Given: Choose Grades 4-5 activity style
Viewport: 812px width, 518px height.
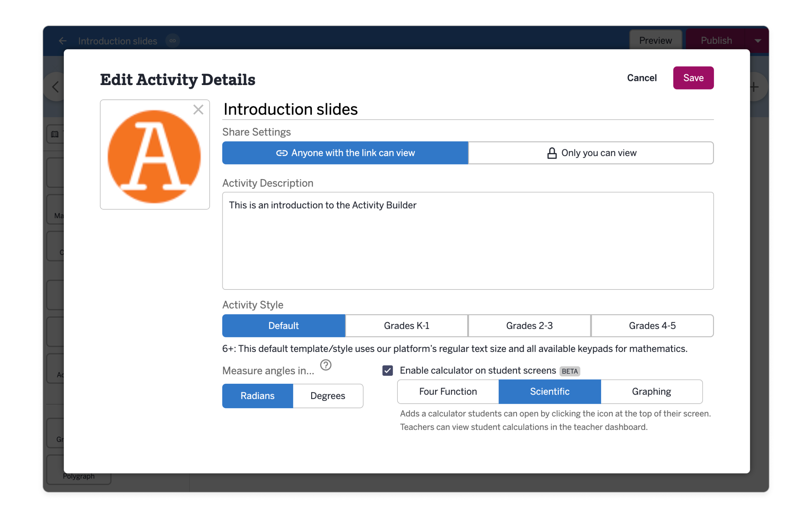Looking at the screenshot, I should 652,326.
